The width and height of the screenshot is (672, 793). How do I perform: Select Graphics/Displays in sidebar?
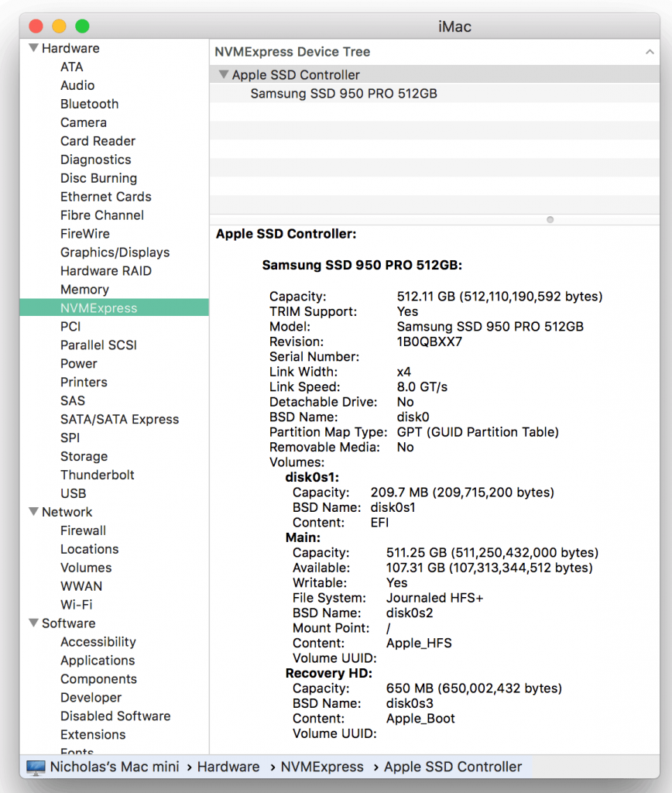[x=115, y=252]
